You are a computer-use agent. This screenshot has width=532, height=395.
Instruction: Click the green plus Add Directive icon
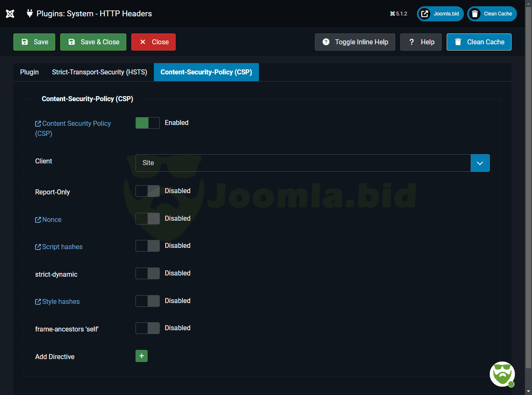[x=141, y=356]
